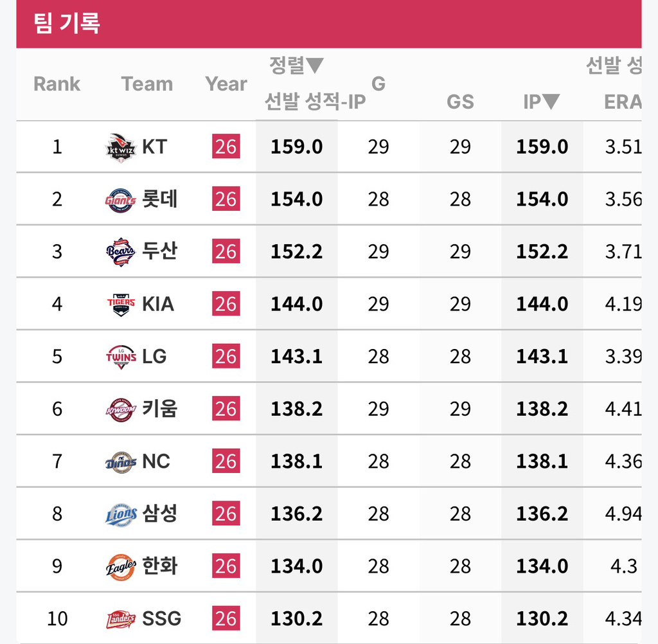The width and height of the screenshot is (658, 644).
Task: Click the KIA Tigers team logo
Action: (121, 305)
